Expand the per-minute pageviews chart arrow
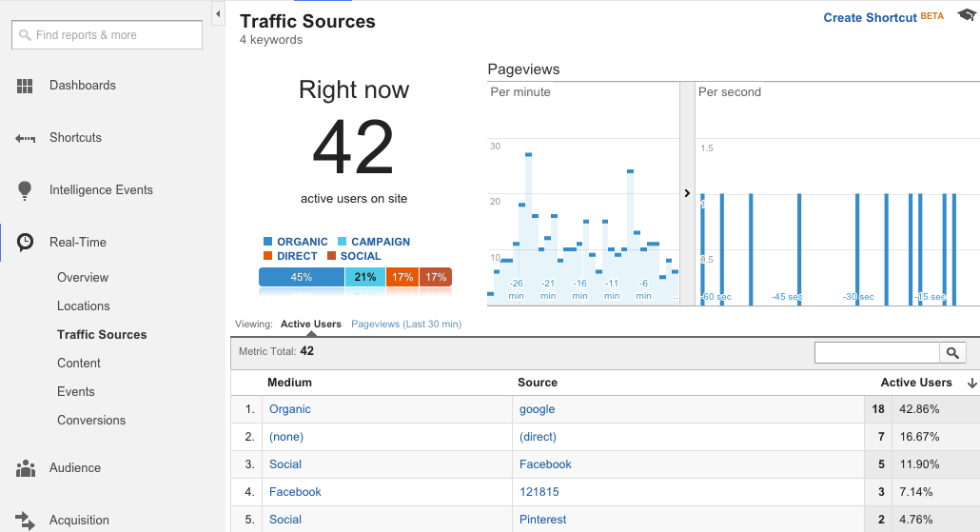The image size is (980, 532). tap(687, 193)
